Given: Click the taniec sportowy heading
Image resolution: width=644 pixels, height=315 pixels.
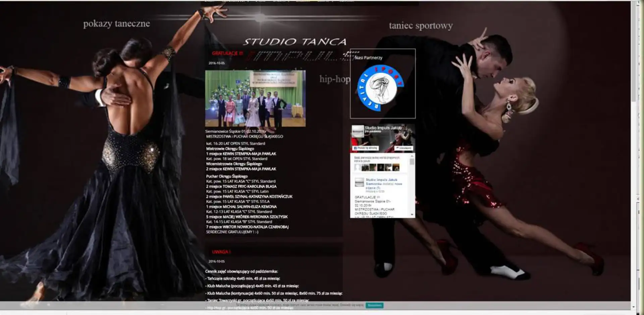Looking at the screenshot, I should (x=421, y=26).
